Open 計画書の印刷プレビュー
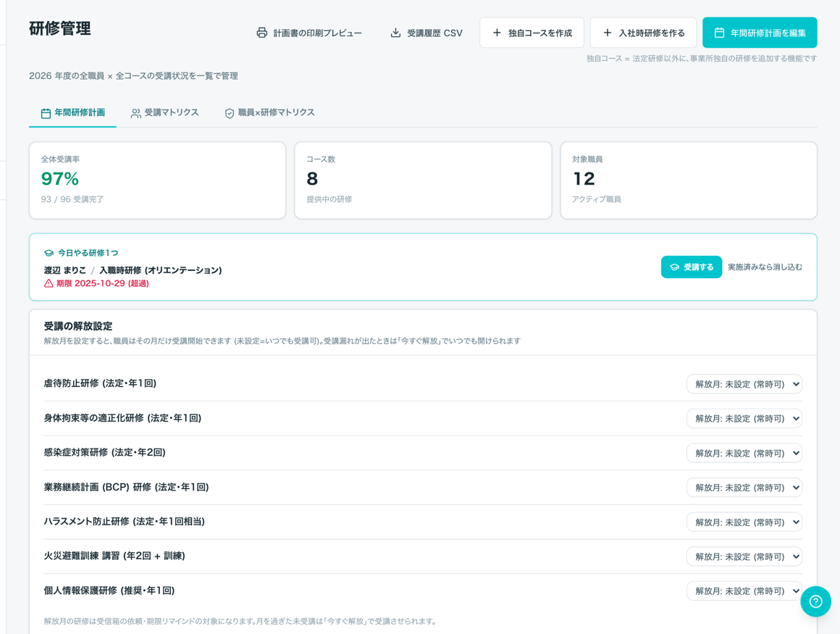This screenshot has height=634, width=840. tap(309, 33)
